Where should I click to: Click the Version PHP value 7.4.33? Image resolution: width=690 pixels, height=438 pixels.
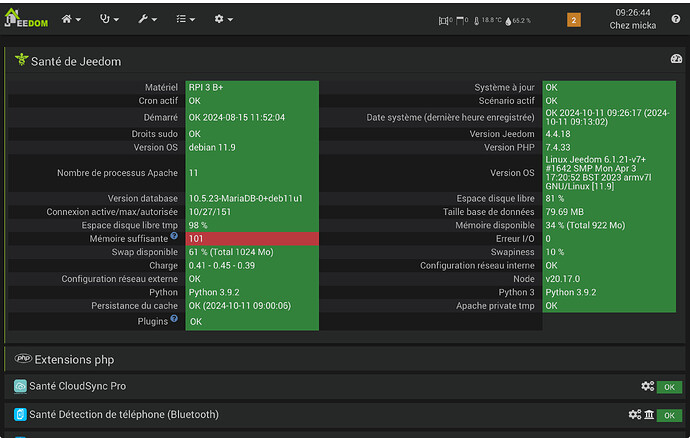point(558,147)
